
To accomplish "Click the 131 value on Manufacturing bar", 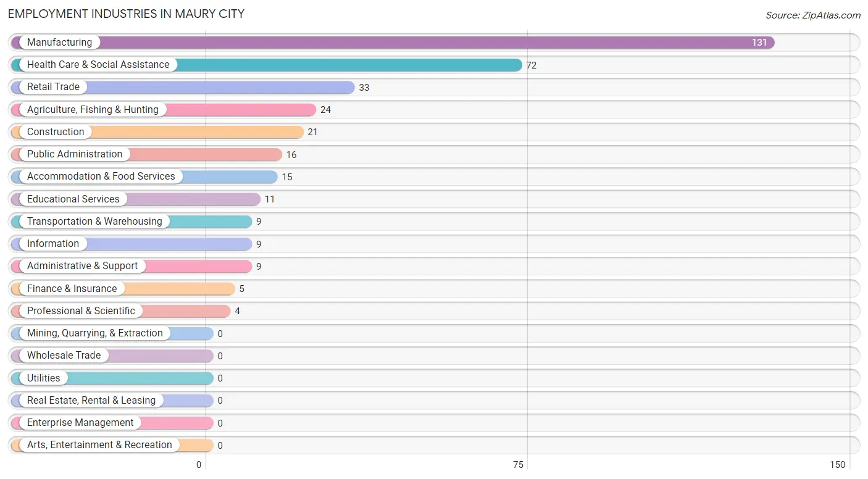I will coord(759,43).
